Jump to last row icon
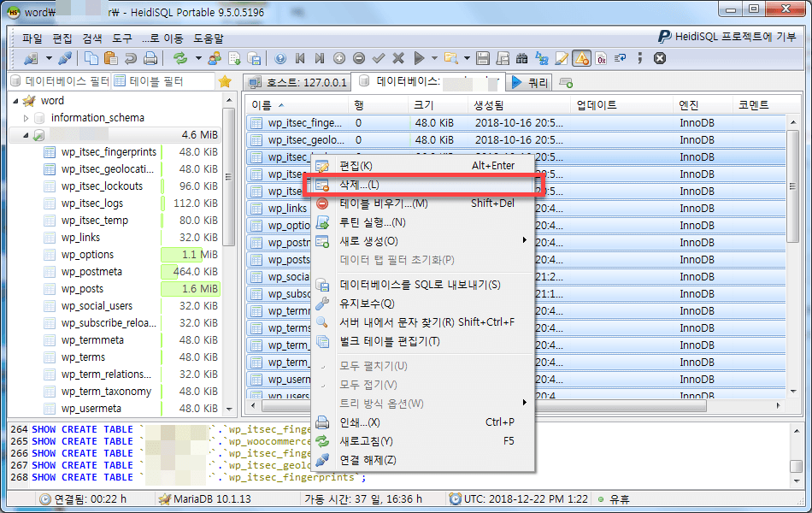 320,58
